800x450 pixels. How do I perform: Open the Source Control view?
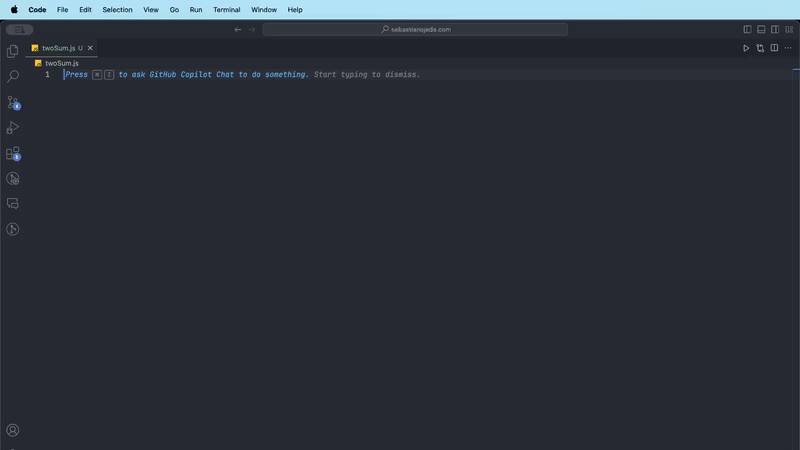[13, 102]
